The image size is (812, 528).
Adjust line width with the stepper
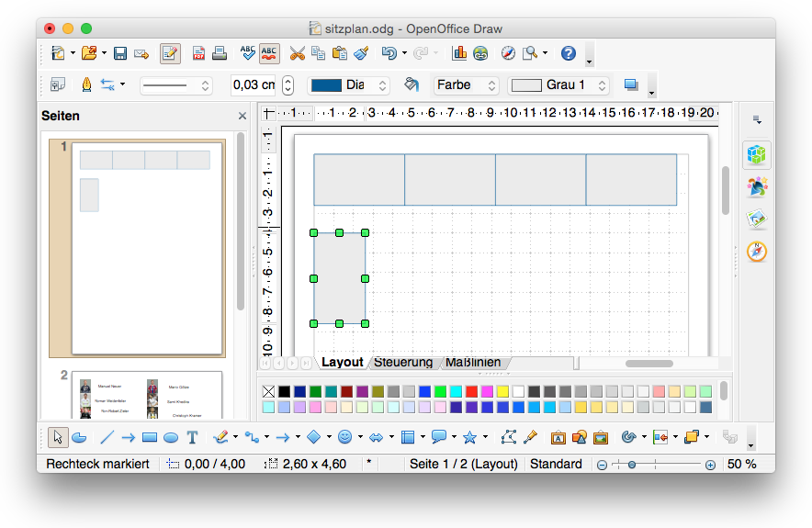coord(288,85)
